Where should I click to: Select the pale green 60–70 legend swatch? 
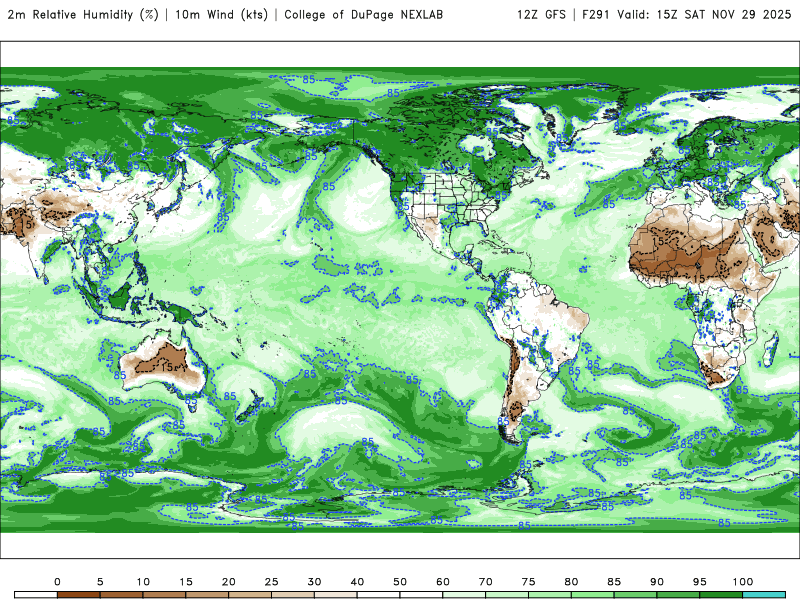tap(464, 595)
